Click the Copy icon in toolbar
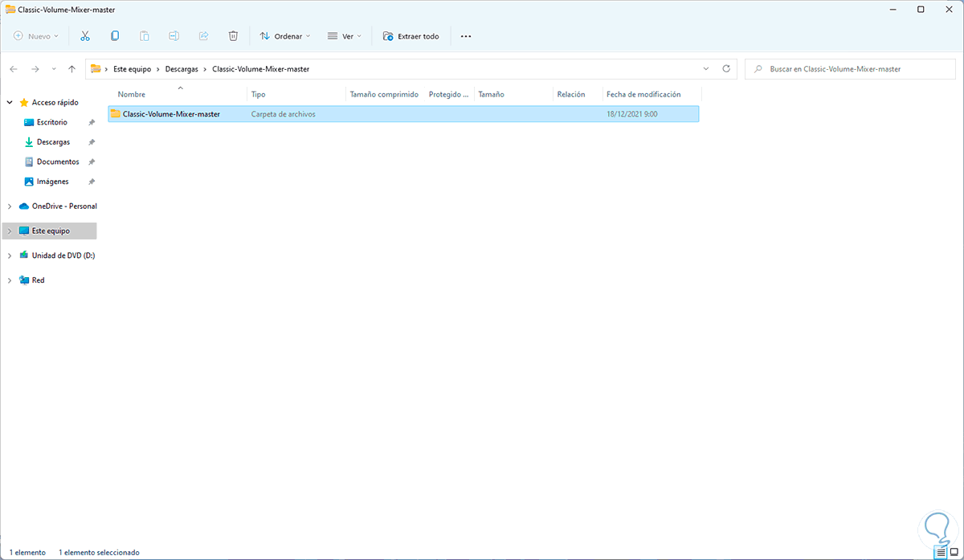This screenshot has width=964, height=560. tap(115, 36)
